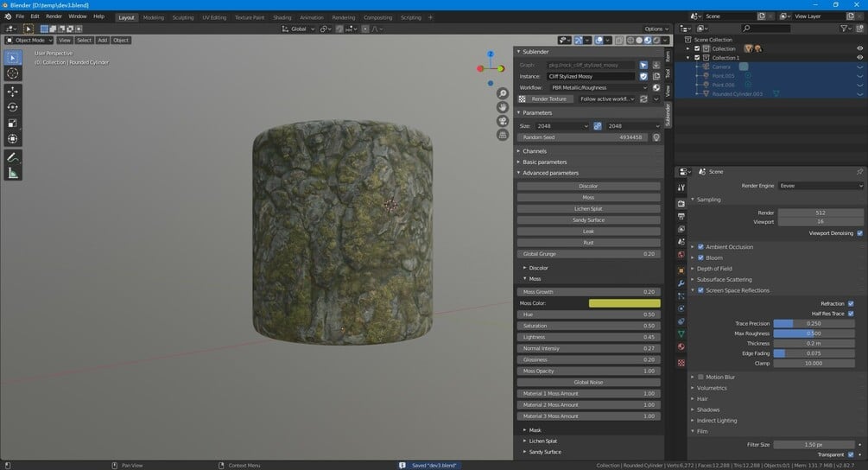The height and width of the screenshot is (470, 868).
Task: Disable the Bloom checkbox
Action: [x=700, y=257]
